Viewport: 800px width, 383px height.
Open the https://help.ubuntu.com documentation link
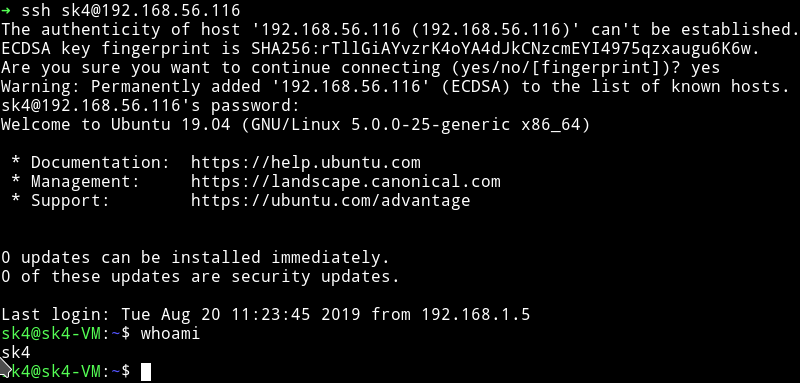click(306, 163)
